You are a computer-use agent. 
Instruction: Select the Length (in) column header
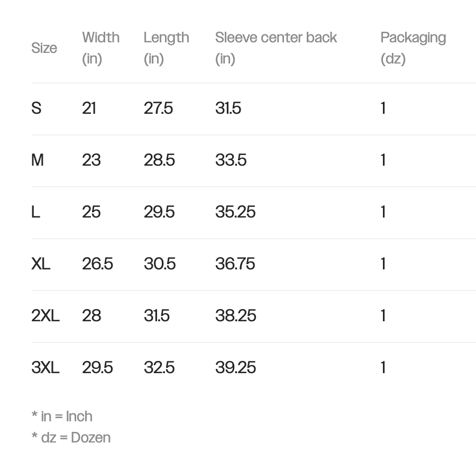click(166, 48)
